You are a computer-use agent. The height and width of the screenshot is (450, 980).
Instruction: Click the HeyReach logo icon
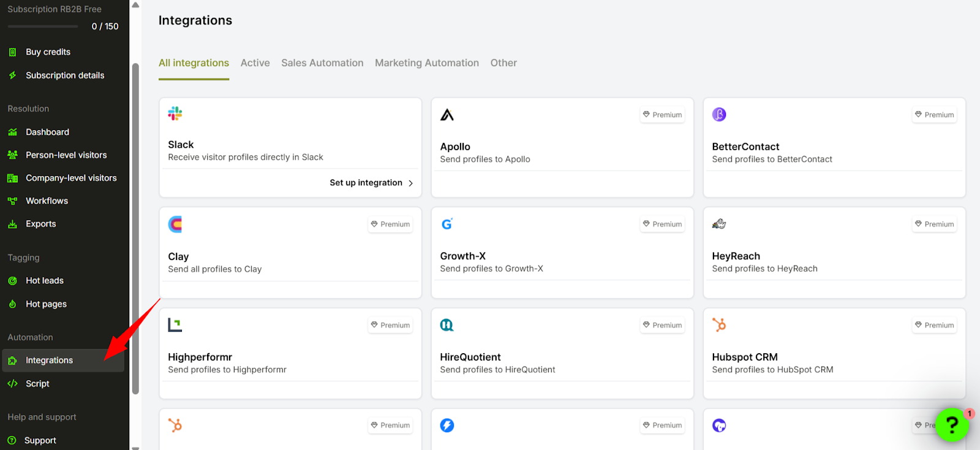coord(719,224)
